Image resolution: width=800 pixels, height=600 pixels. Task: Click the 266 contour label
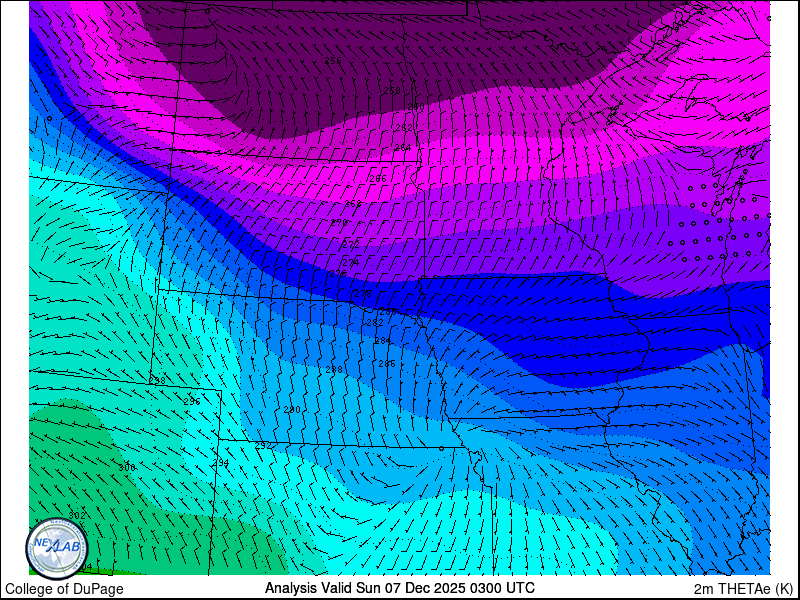click(x=378, y=179)
